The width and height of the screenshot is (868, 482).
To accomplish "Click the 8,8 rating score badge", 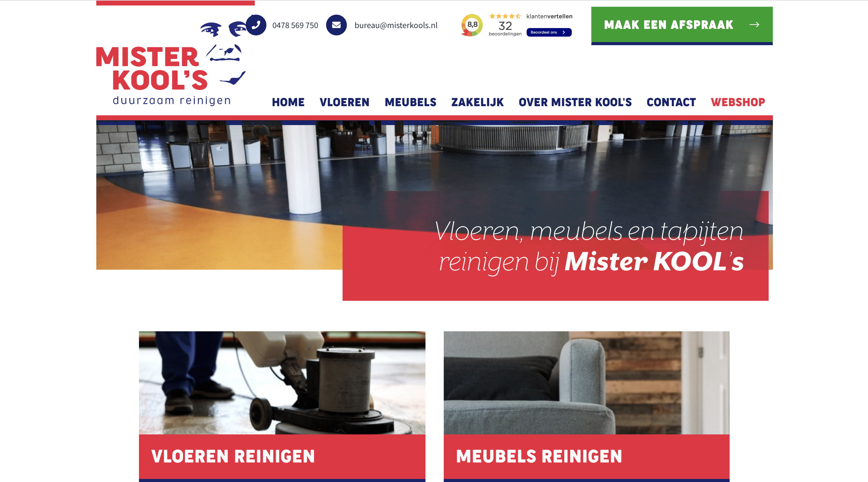I will pos(472,25).
